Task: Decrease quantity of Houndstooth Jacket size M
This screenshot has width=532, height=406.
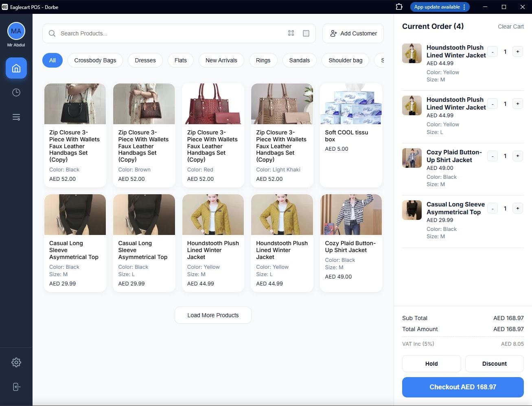Action: click(493, 52)
